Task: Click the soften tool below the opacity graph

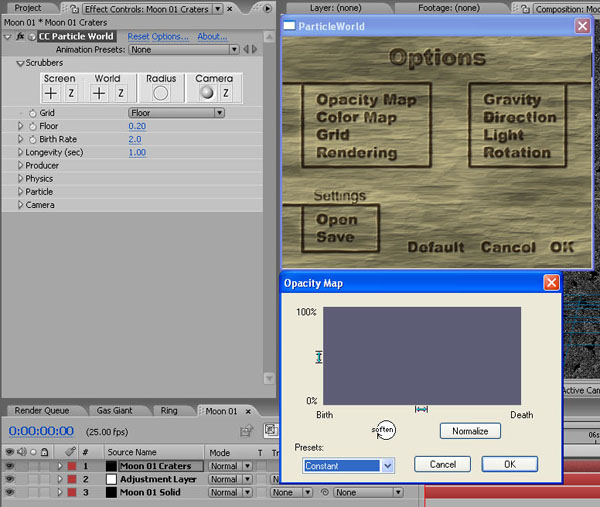Action: (383, 430)
